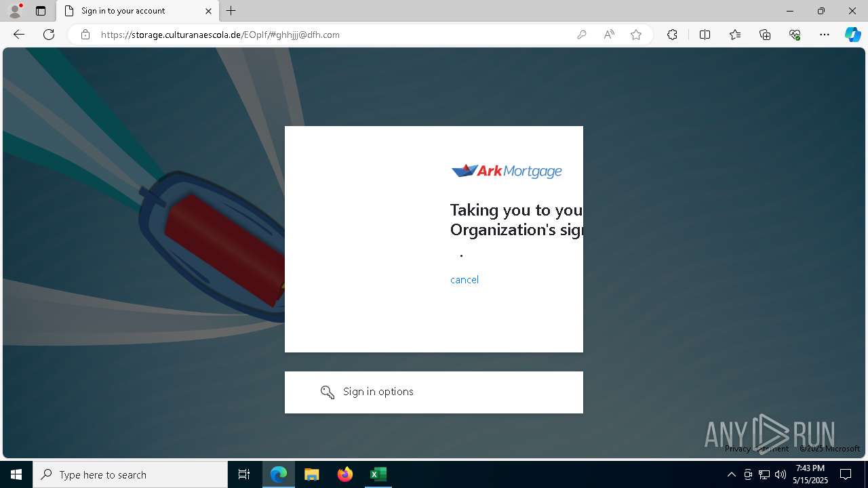Open the Extensions icon
The width and height of the screenshot is (868, 488).
tap(672, 35)
